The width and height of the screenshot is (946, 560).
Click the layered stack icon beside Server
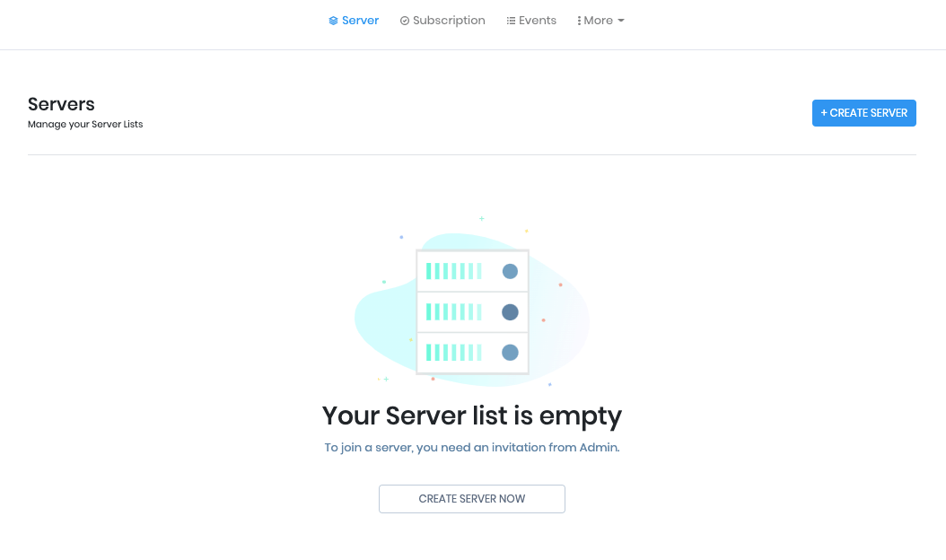pos(332,20)
